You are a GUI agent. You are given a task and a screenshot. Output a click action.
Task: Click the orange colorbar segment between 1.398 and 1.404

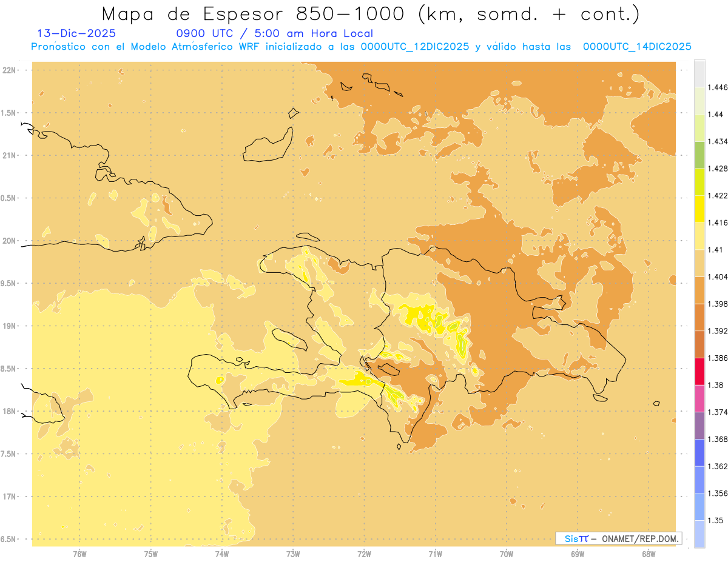tap(699, 290)
